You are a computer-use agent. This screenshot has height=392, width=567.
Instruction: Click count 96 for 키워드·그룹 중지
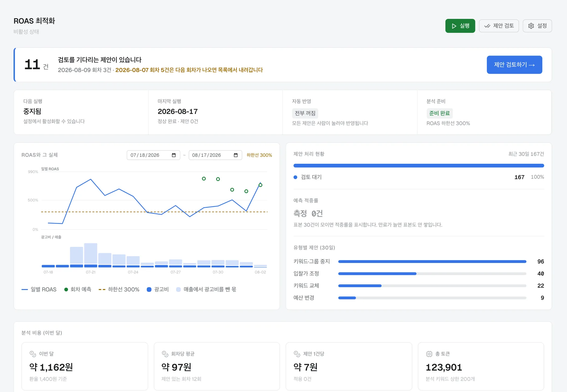tap(541, 262)
